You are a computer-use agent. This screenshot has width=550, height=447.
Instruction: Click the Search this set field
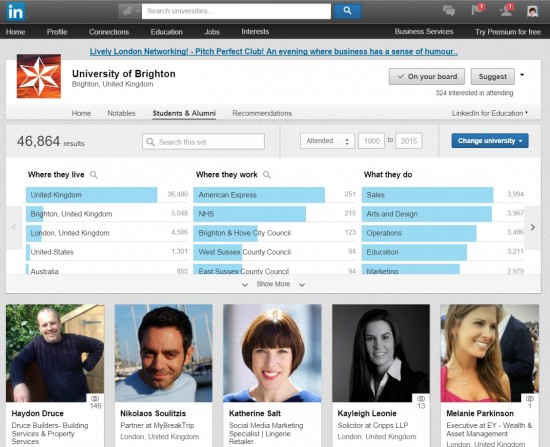tap(203, 142)
